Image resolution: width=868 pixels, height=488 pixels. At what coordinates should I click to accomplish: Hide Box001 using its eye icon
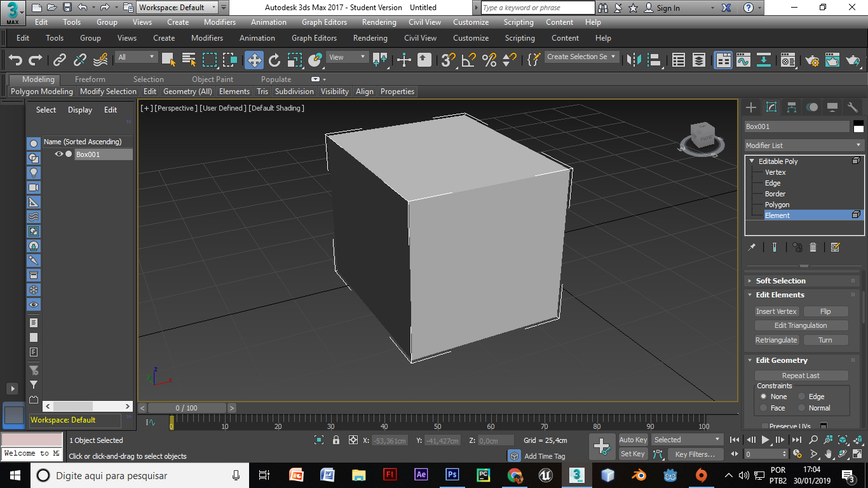[x=59, y=154]
